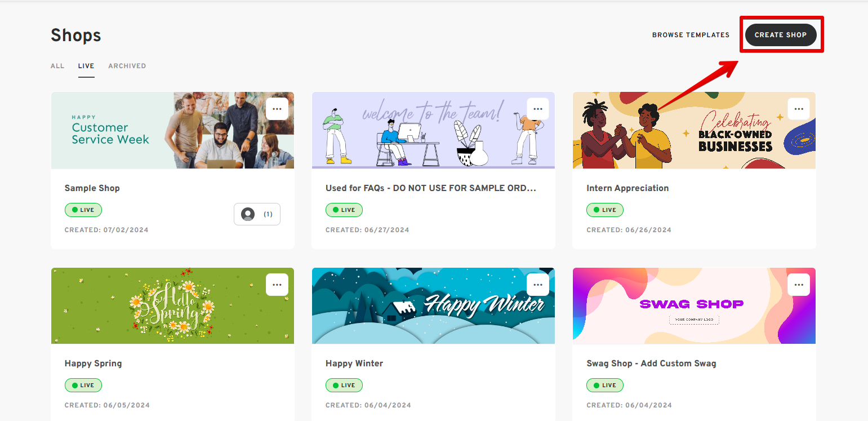This screenshot has width=868, height=421.
Task: Open the three-dot menu on Happy Spring card
Action: tap(277, 285)
